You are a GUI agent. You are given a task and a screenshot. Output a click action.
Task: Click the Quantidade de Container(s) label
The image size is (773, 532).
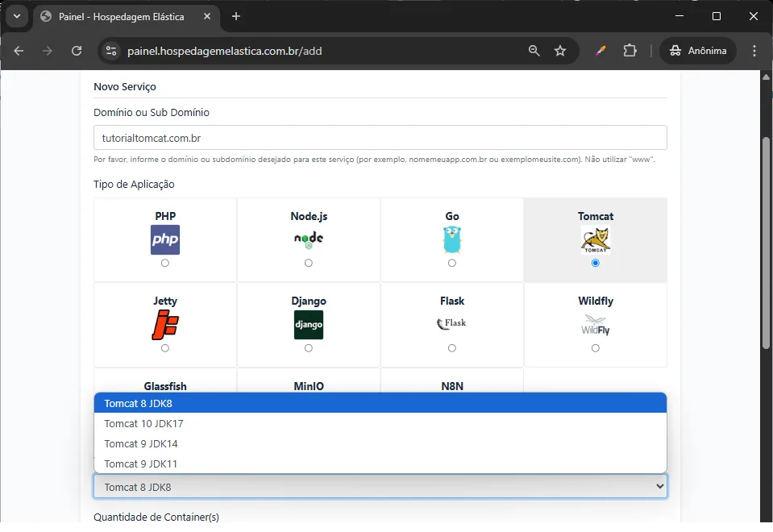[156, 517]
